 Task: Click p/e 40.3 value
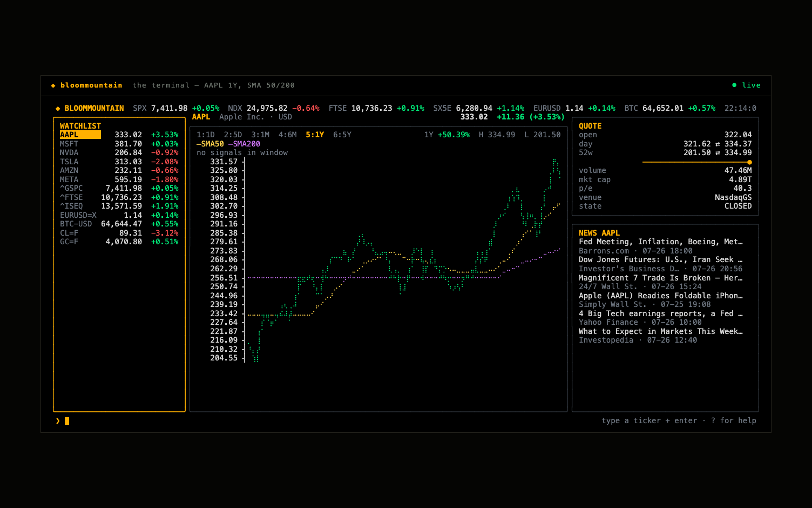click(743, 188)
